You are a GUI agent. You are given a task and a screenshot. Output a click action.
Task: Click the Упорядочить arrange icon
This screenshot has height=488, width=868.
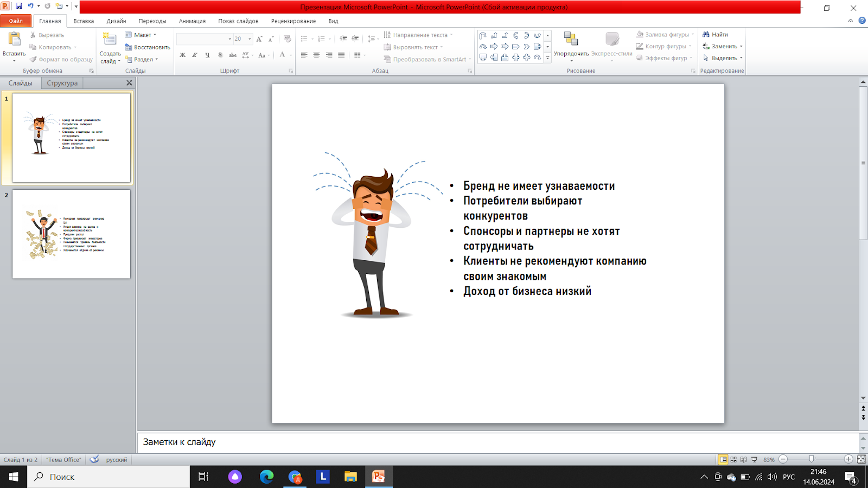point(571,39)
